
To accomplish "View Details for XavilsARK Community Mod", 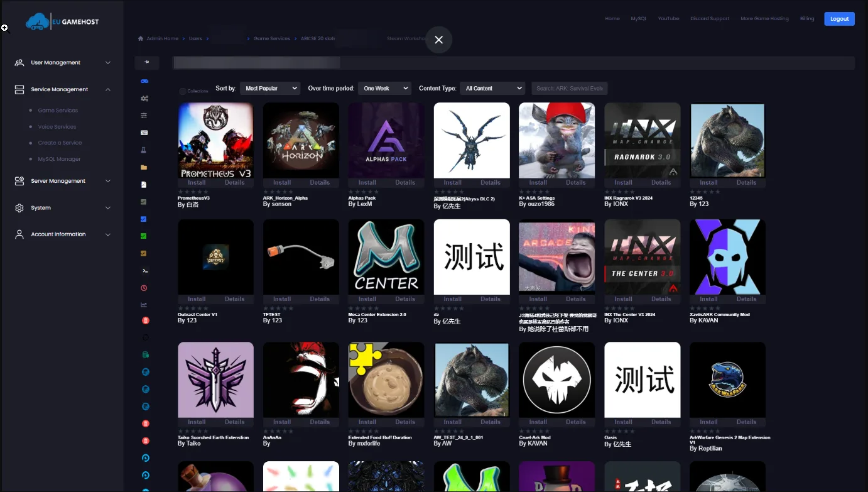I will (x=746, y=299).
